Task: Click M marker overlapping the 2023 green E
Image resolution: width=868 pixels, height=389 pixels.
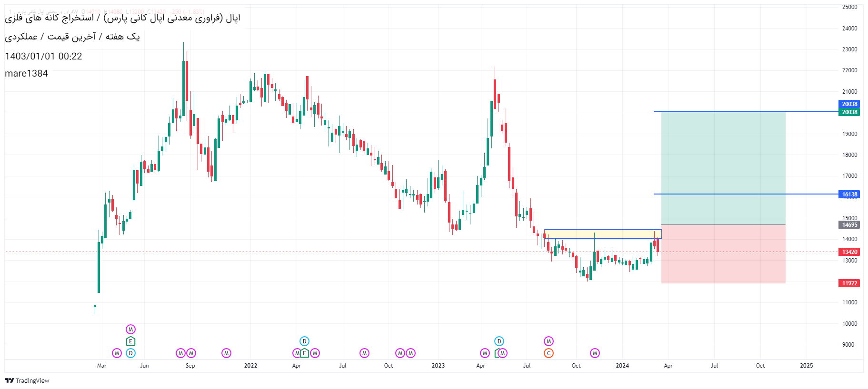Action: (502, 353)
